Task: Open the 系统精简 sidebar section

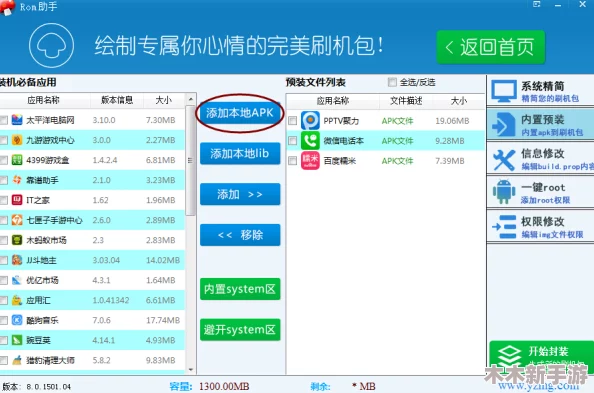Action: 540,91
